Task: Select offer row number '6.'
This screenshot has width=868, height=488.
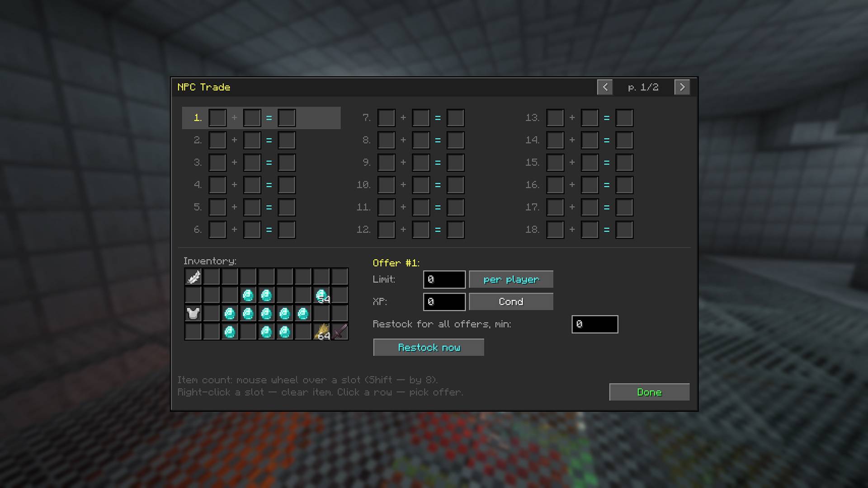Action: tap(198, 230)
